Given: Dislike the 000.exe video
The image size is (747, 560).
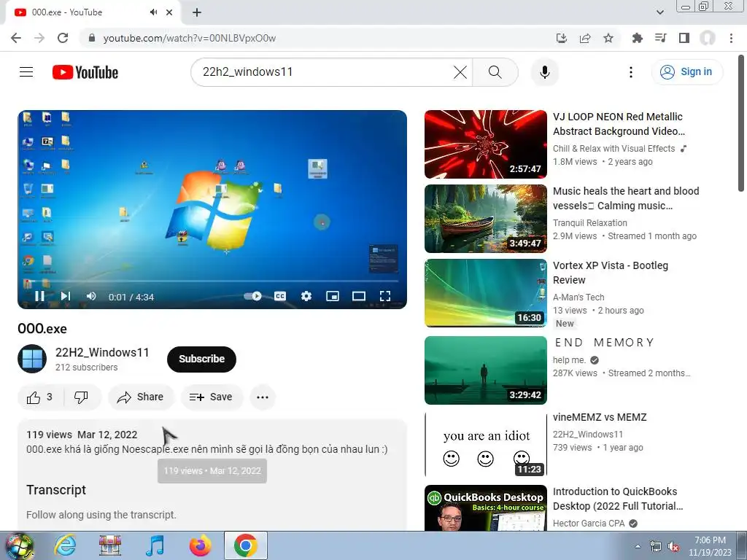Looking at the screenshot, I should point(82,397).
